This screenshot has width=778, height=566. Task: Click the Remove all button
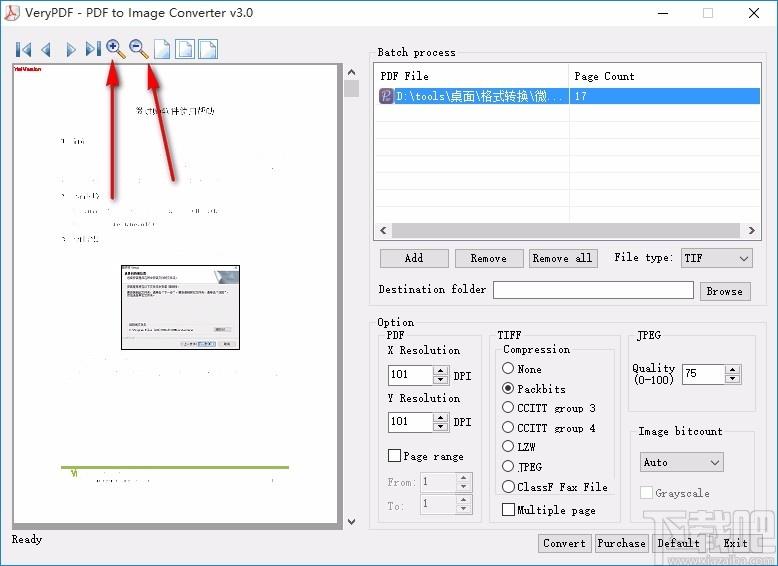point(563,258)
